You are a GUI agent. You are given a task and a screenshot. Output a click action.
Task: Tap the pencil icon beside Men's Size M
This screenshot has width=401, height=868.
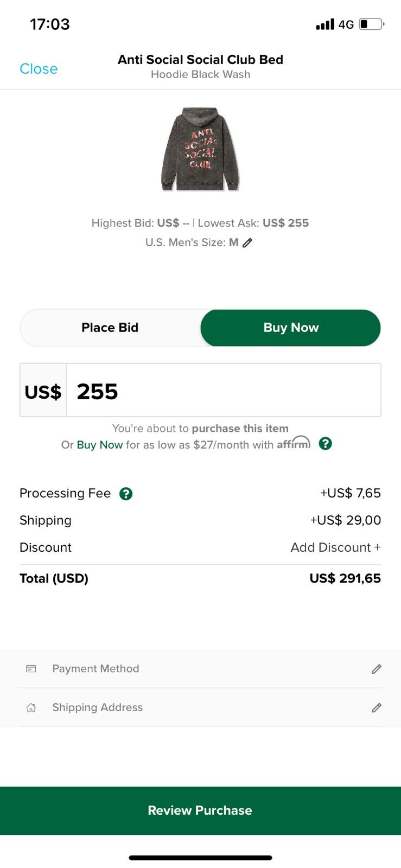(247, 242)
